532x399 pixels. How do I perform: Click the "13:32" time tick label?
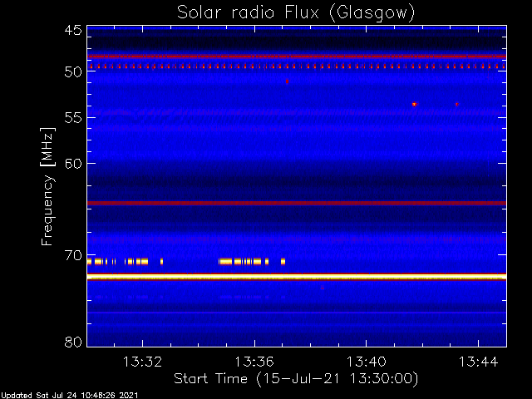pyautogui.click(x=142, y=362)
